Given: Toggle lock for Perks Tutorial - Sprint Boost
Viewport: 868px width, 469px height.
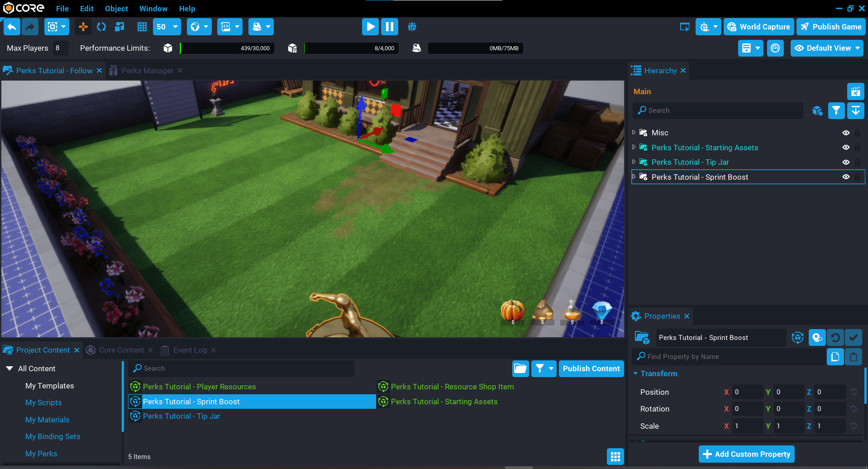Looking at the screenshot, I should pos(857,177).
